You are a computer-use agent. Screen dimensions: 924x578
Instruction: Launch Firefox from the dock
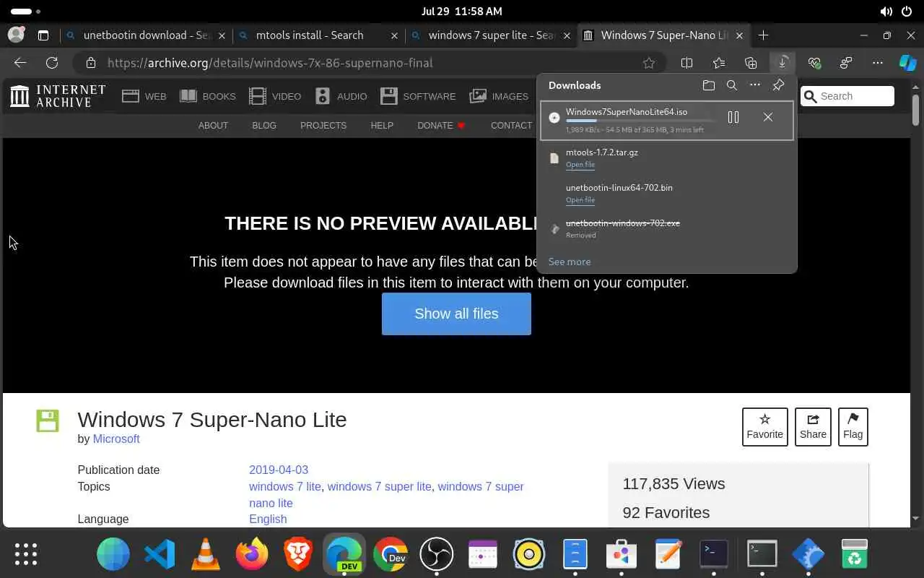[252, 555]
